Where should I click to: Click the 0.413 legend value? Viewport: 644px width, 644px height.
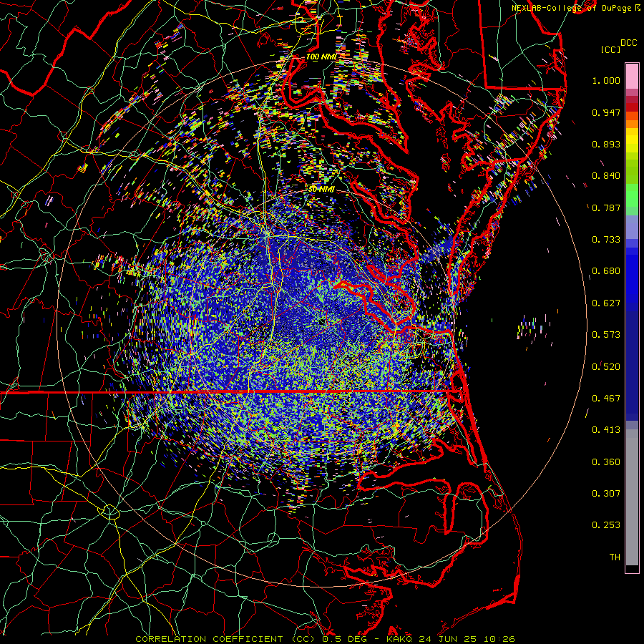[x=606, y=430]
